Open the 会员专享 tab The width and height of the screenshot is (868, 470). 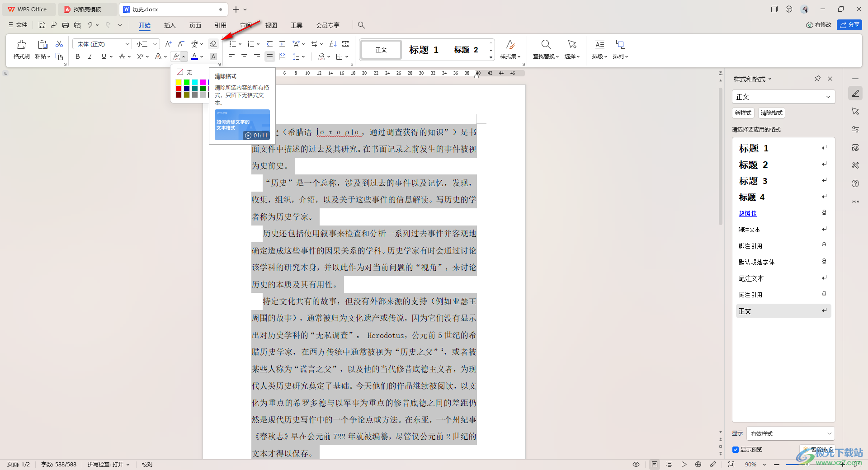pyautogui.click(x=328, y=25)
